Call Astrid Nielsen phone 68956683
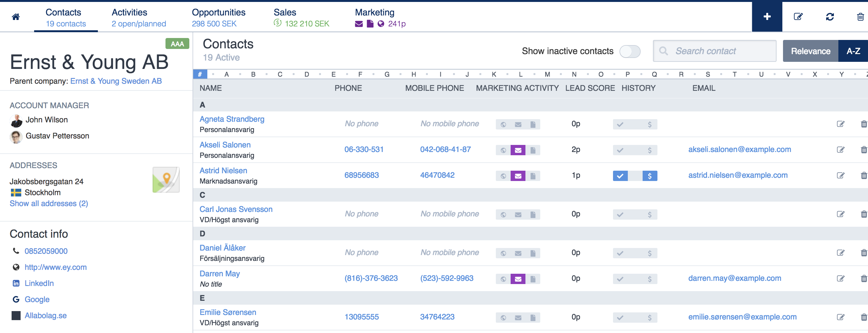Image resolution: width=868 pixels, height=333 pixels. point(362,175)
